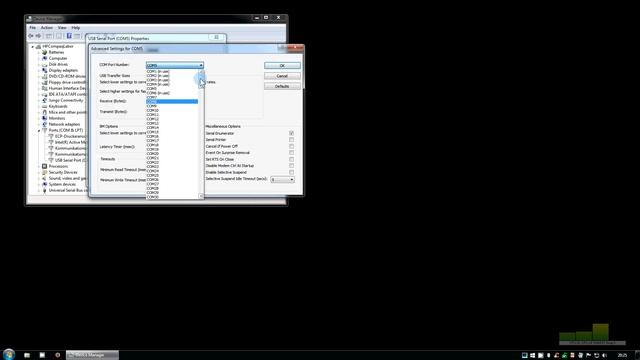The width and height of the screenshot is (640, 360).
Task: Open the Help menu in Device Manager
Action: click(76, 28)
